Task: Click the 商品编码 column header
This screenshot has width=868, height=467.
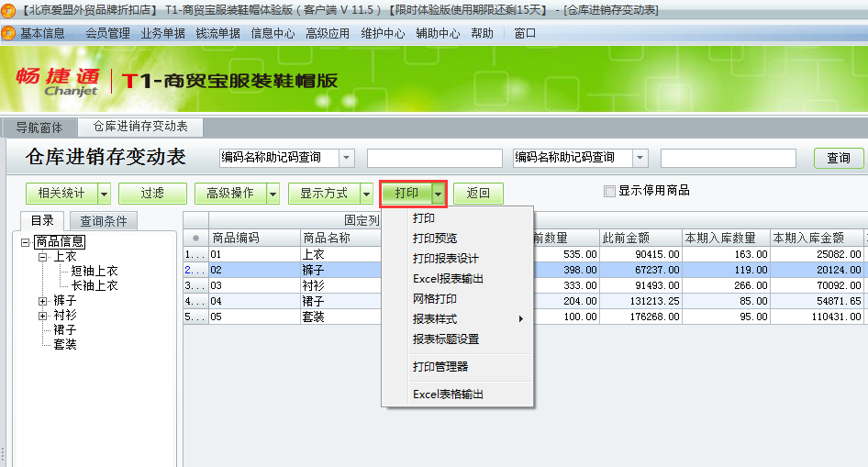Action: tap(255, 238)
